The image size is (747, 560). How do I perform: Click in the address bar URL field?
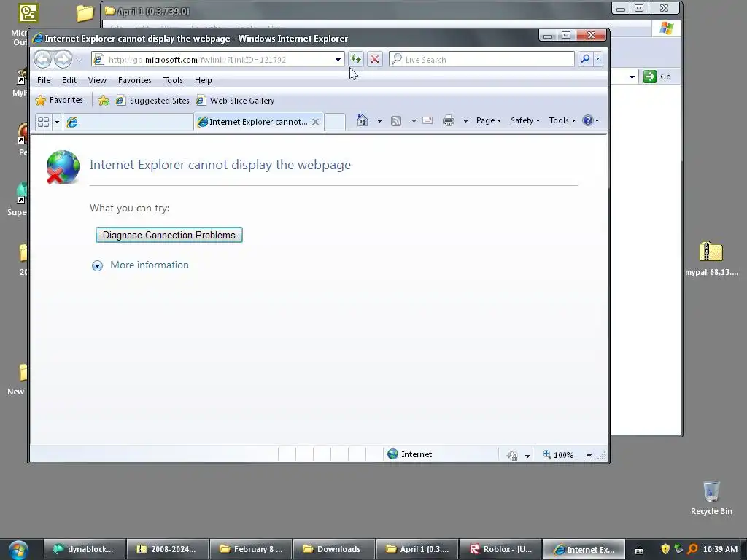[x=217, y=60]
